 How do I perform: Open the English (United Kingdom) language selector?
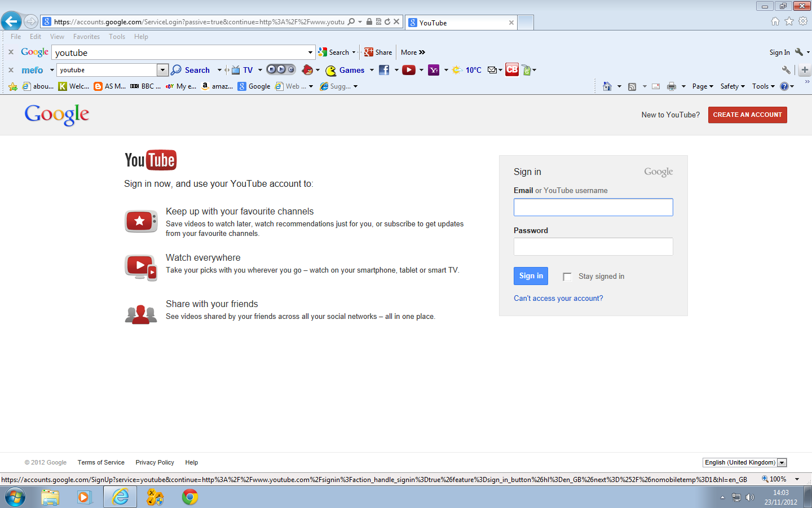pos(744,462)
